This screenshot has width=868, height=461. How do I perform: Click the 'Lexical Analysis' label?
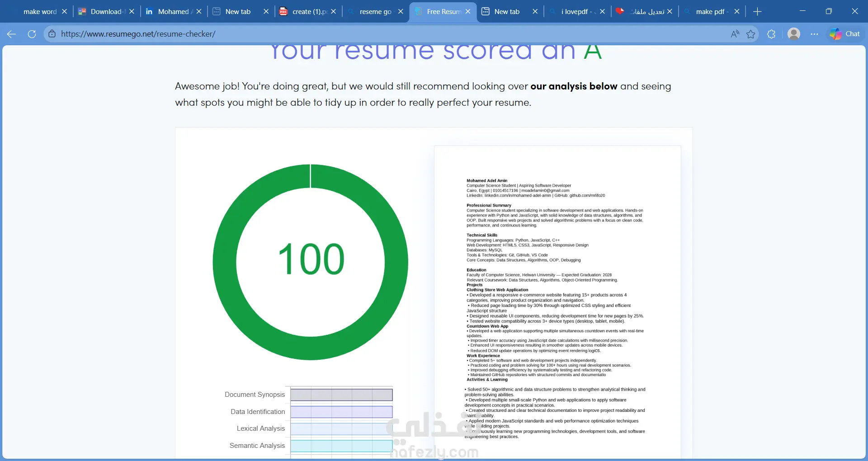(261, 428)
